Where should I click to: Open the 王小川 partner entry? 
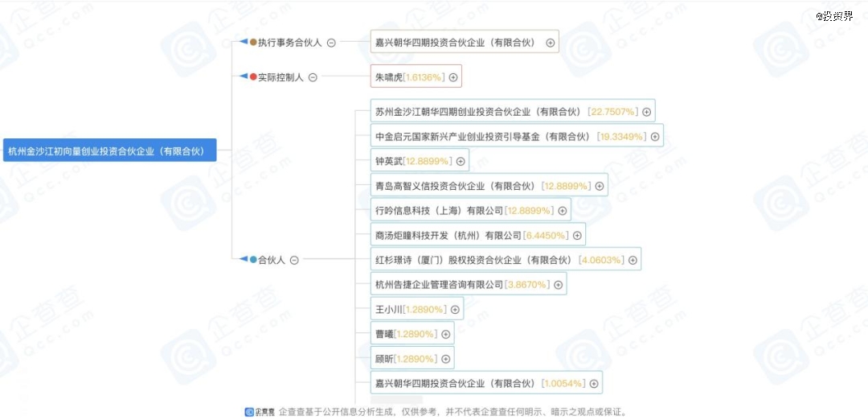tap(388, 309)
